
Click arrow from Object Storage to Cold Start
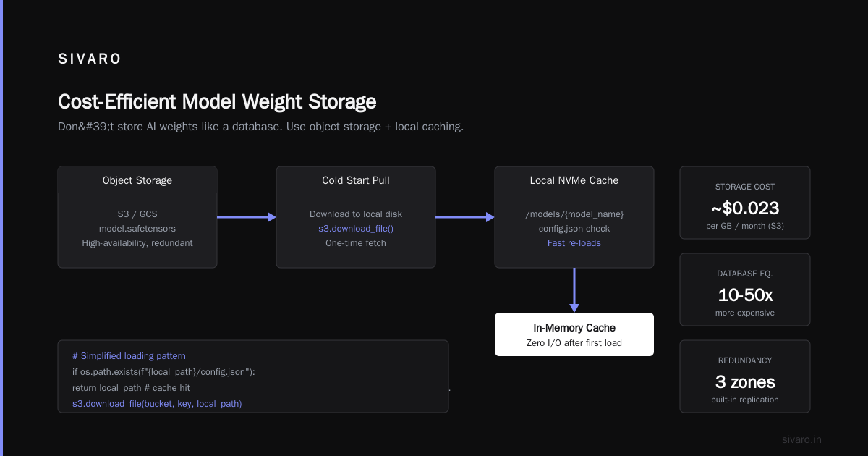coord(247,217)
